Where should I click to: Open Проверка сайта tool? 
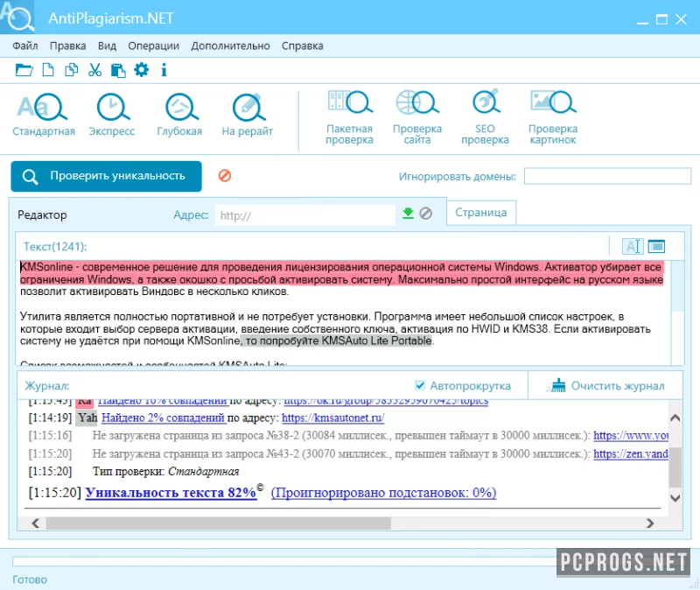click(417, 117)
